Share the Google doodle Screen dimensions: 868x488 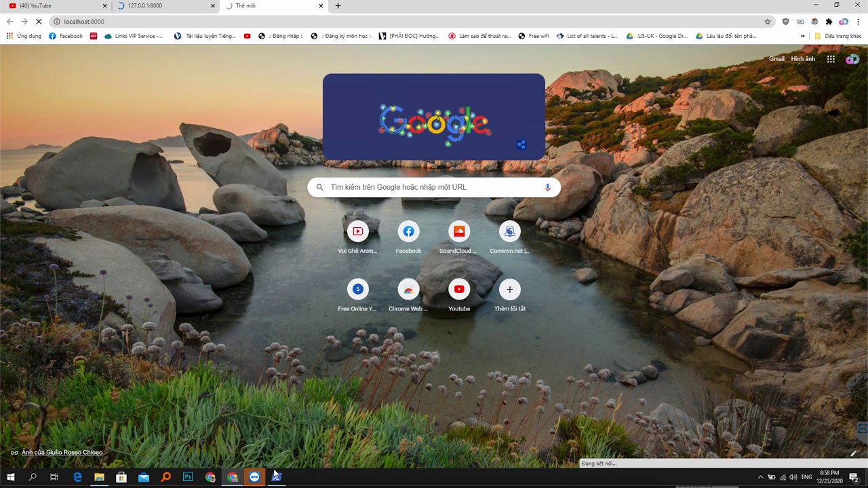[x=521, y=144]
